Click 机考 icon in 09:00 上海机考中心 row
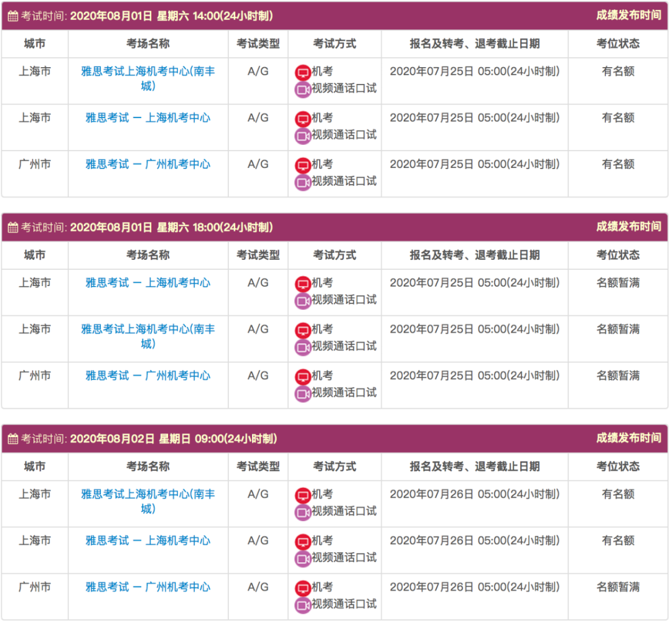Viewport: 672px width, 623px height. (x=303, y=542)
